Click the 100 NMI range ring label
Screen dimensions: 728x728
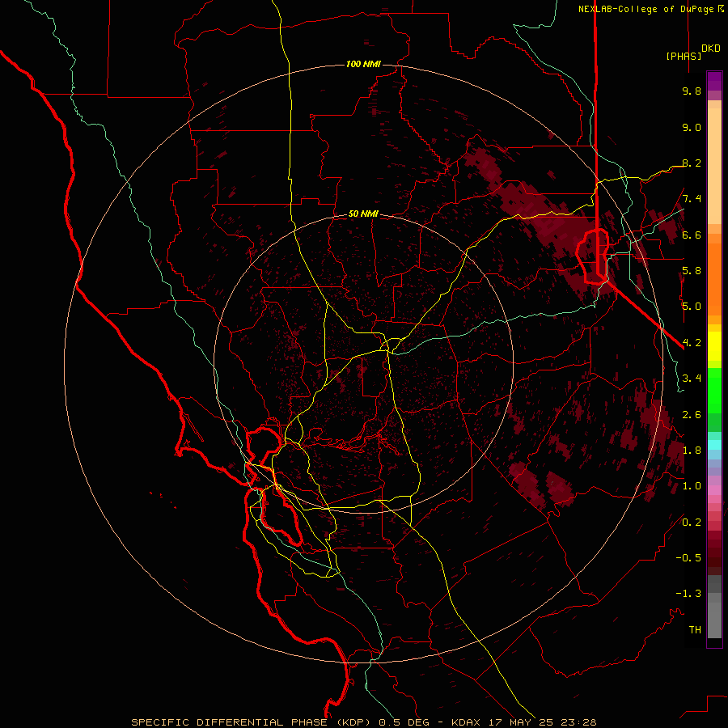coord(363,64)
